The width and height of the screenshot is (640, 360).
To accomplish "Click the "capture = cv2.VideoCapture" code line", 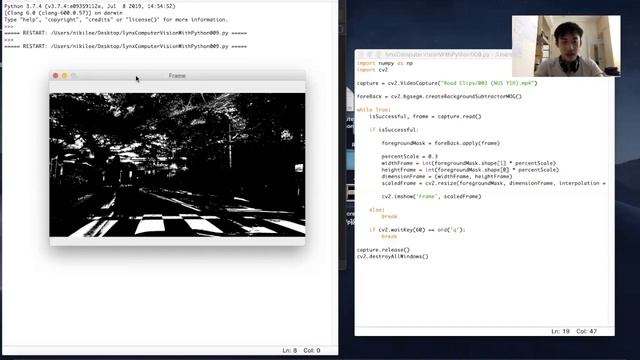I will [447, 83].
